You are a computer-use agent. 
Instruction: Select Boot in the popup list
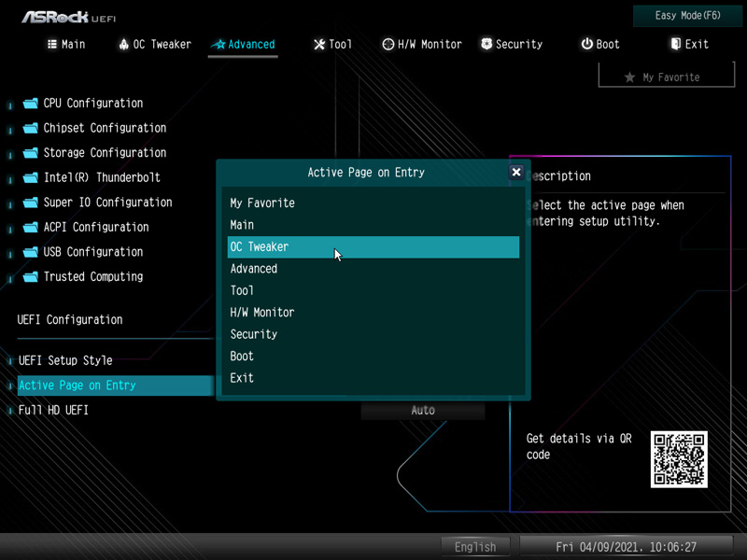tap(373, 357)
